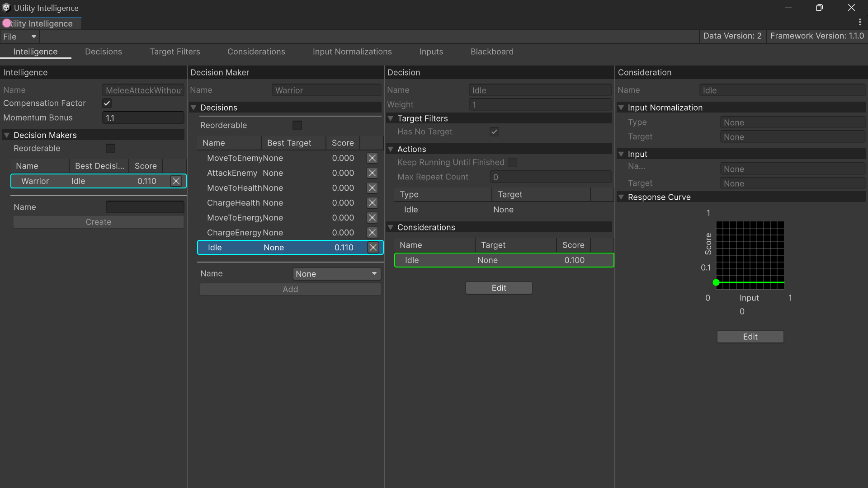Remove the ChargeHealth decision
This screenshot has width=868, height=488.
click(372, 203)
